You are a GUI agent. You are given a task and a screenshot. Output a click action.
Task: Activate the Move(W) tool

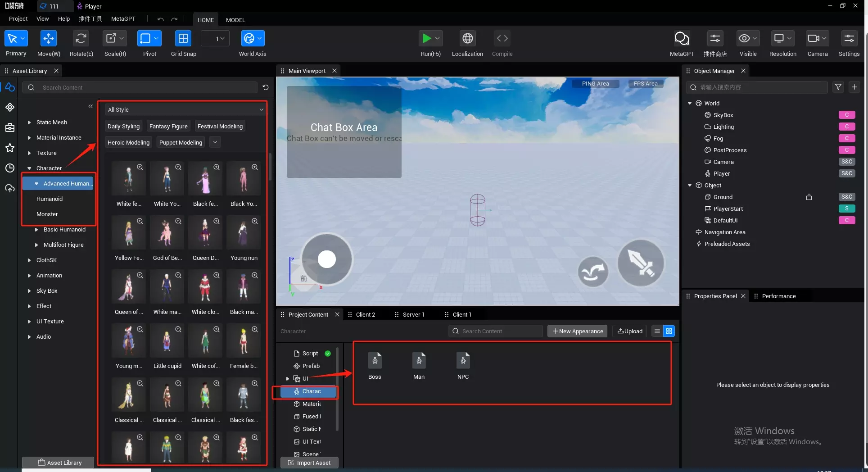coord(48,39)
